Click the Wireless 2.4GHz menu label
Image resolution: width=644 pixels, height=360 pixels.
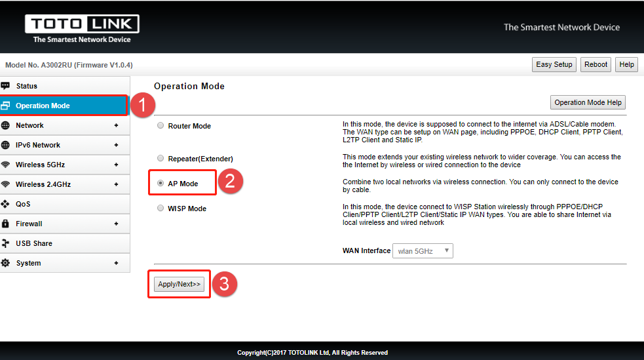(x=43, y=184)
